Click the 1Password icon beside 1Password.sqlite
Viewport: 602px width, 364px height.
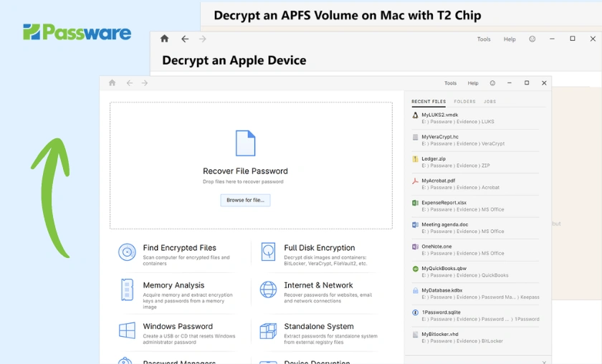(415, 312)
